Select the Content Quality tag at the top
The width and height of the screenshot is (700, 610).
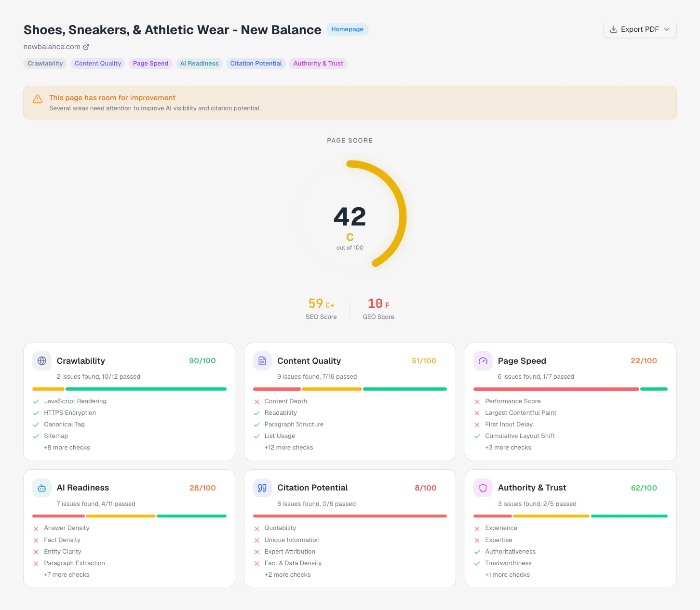(x=98, y=64)
